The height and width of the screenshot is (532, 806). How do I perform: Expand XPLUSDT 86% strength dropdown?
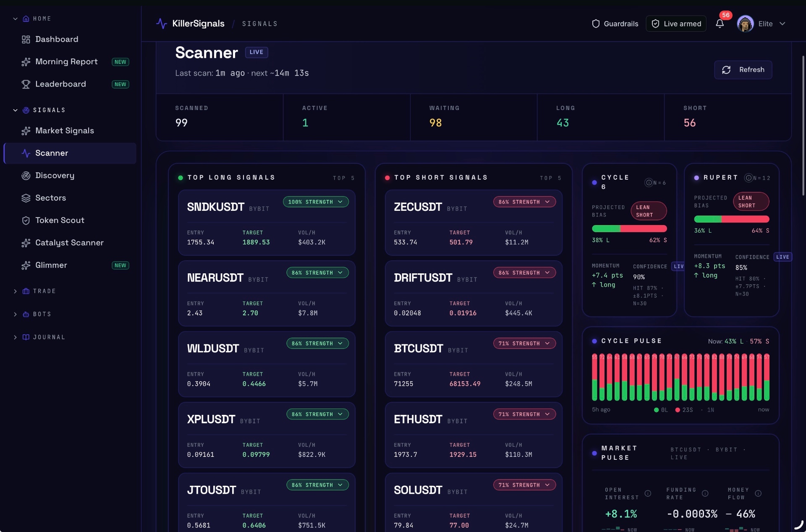317,414
